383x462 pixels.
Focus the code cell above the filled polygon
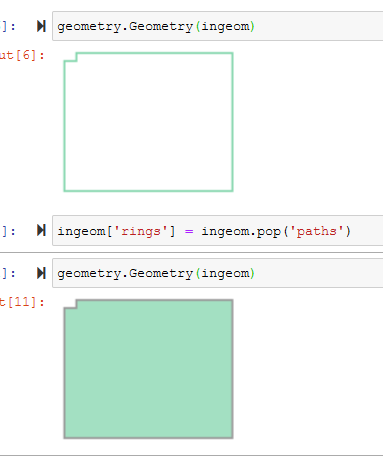coord(218,273)
